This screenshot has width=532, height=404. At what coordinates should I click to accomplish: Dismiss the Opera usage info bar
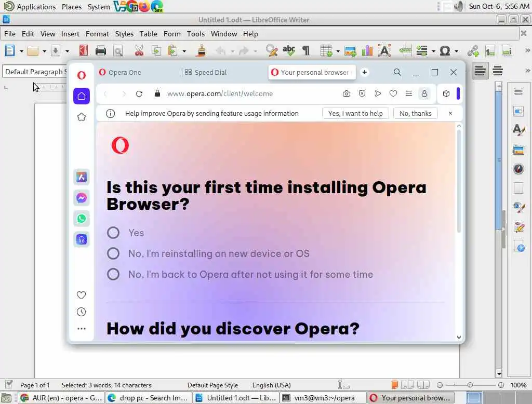[450, 113]
